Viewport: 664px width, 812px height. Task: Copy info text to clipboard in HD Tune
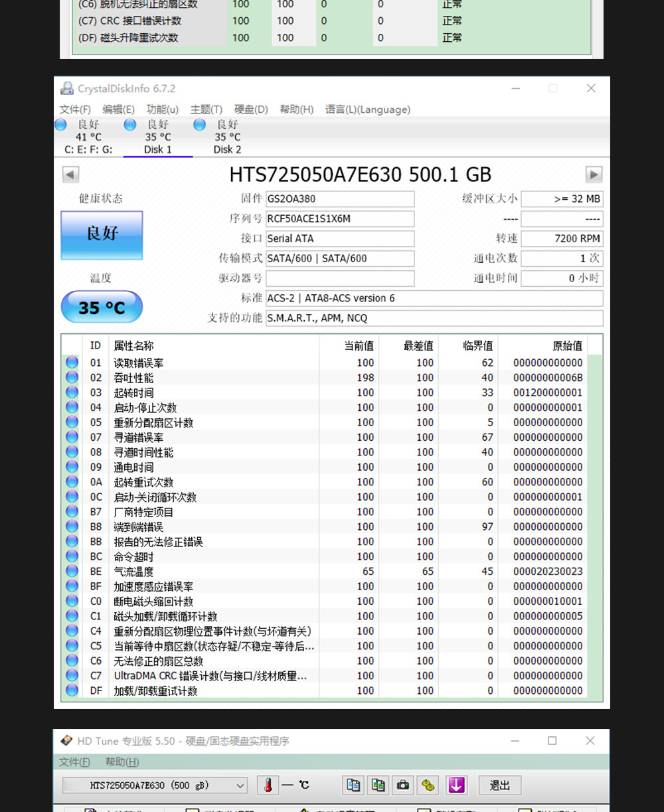(x=353, y=785)
